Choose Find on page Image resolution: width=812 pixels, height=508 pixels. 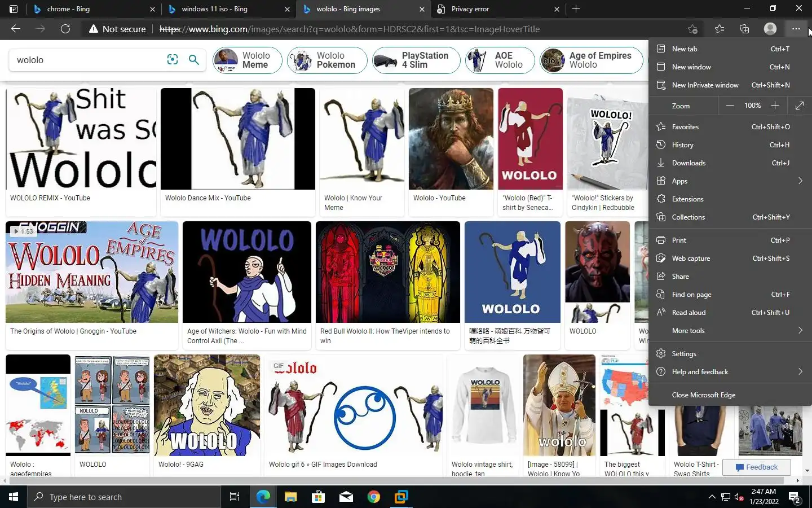pyautogui.click(x=730, y=295)
